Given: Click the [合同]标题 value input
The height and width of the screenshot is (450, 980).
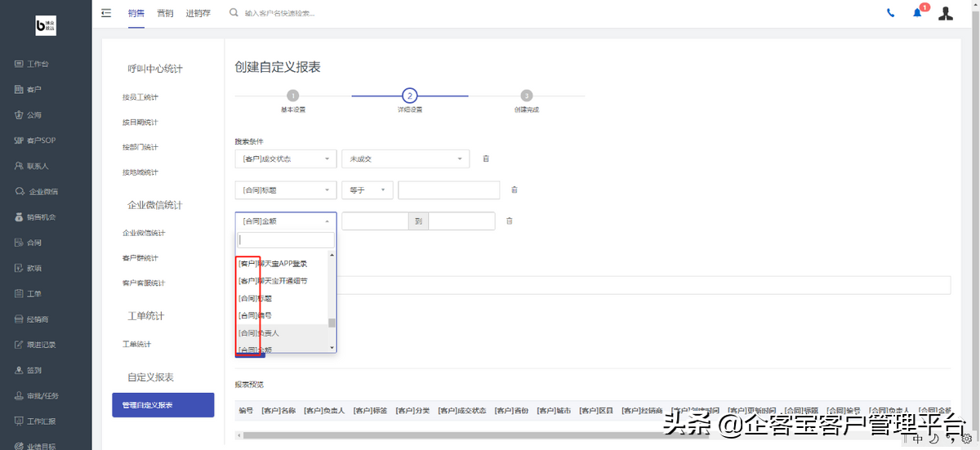Looking at the screenshot, I should tap(448, 189).
